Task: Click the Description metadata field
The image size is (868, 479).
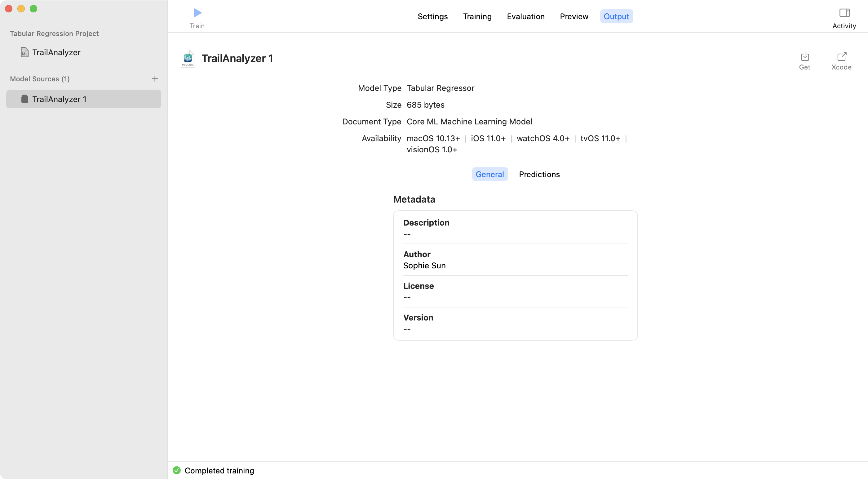Action: [x=515, y=228]
